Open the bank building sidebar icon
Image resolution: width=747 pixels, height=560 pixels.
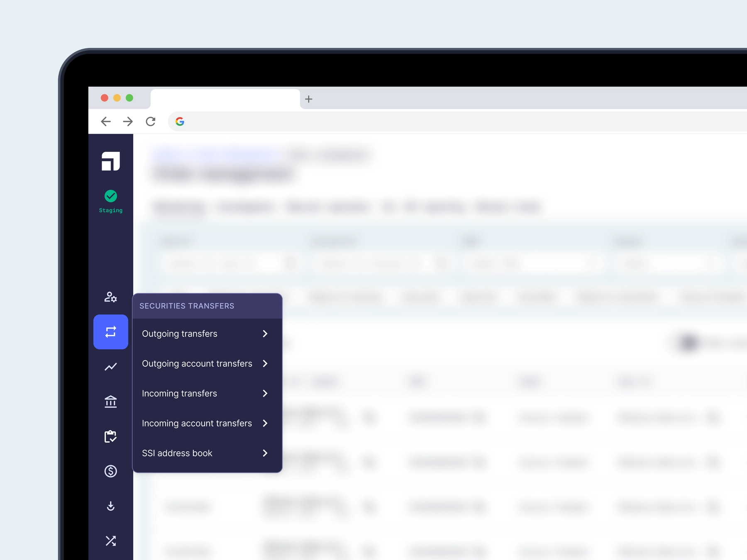(x=111, y=402)
